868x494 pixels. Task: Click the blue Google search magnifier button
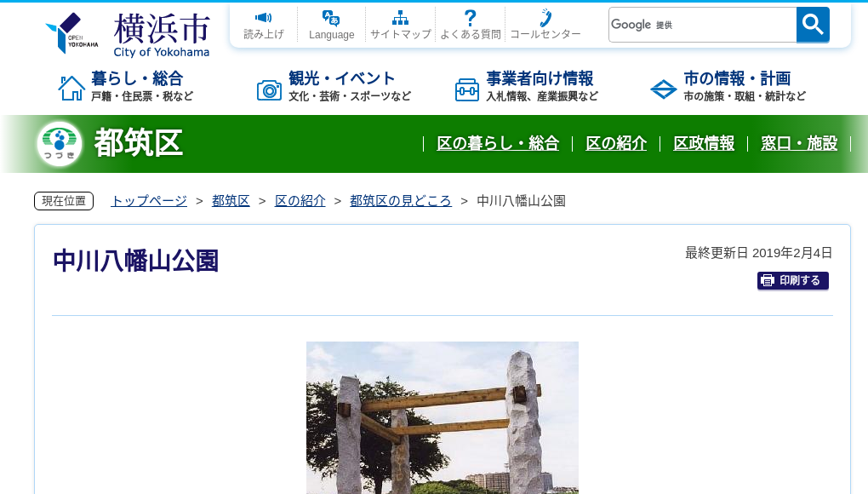812,25
